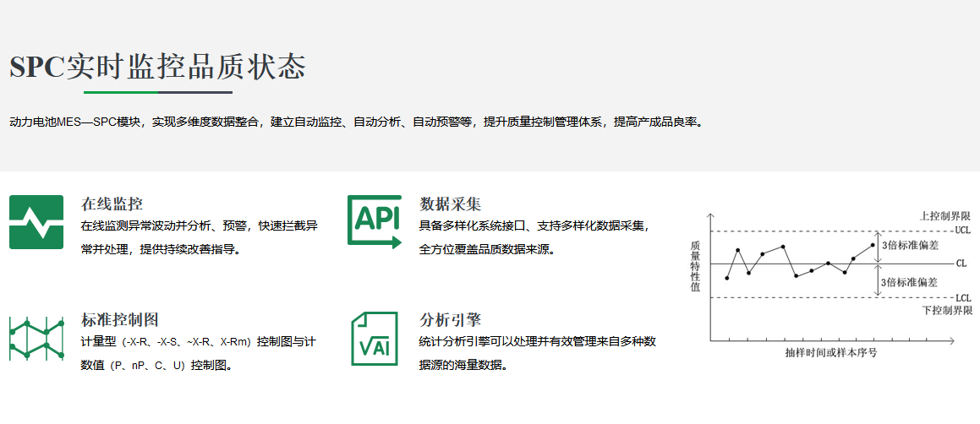
Task: Click the online monitoring description text
Action: (x=199, y=237)
